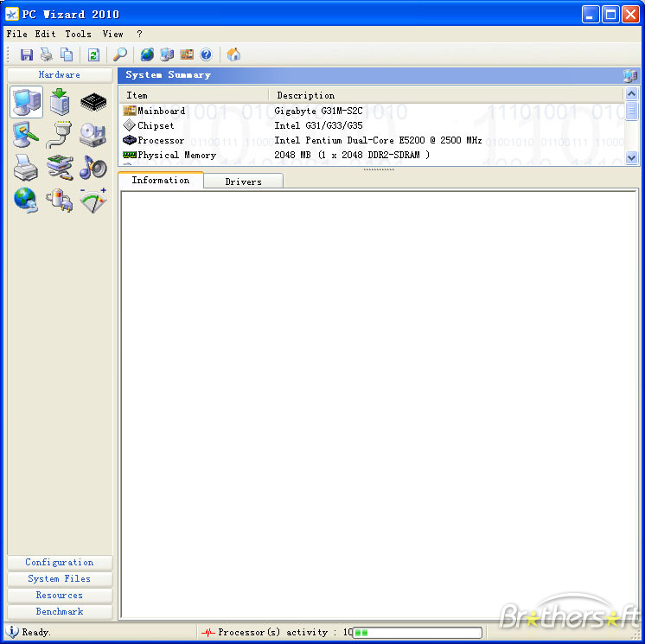
Task: Select the Physical Memory row
Action: coord(373,155)
